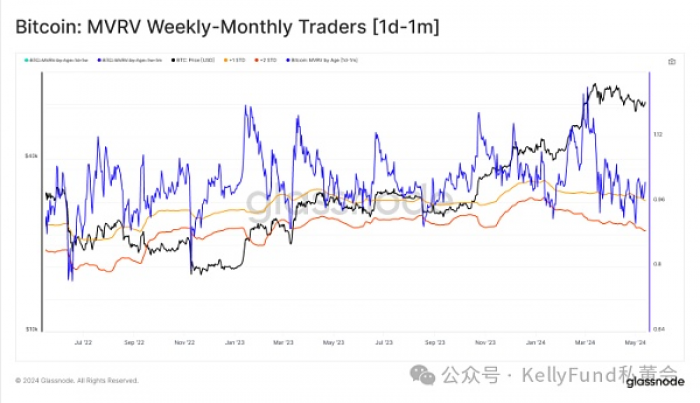The image size is (700, 403).
Task: Click the $40k left axis label
Action: [31, 156]
